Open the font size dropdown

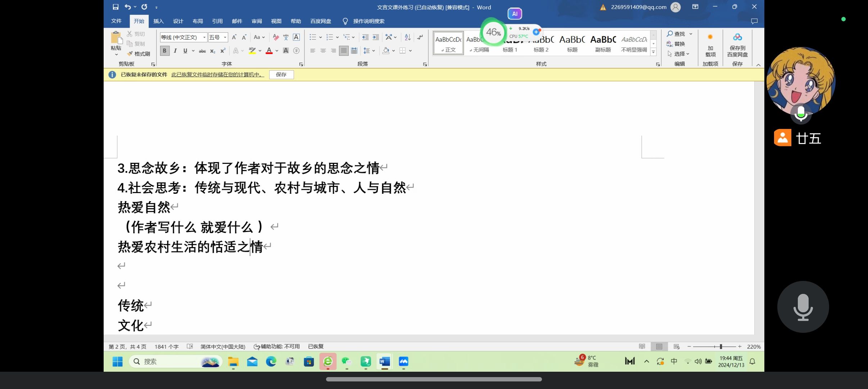(225, 37)
